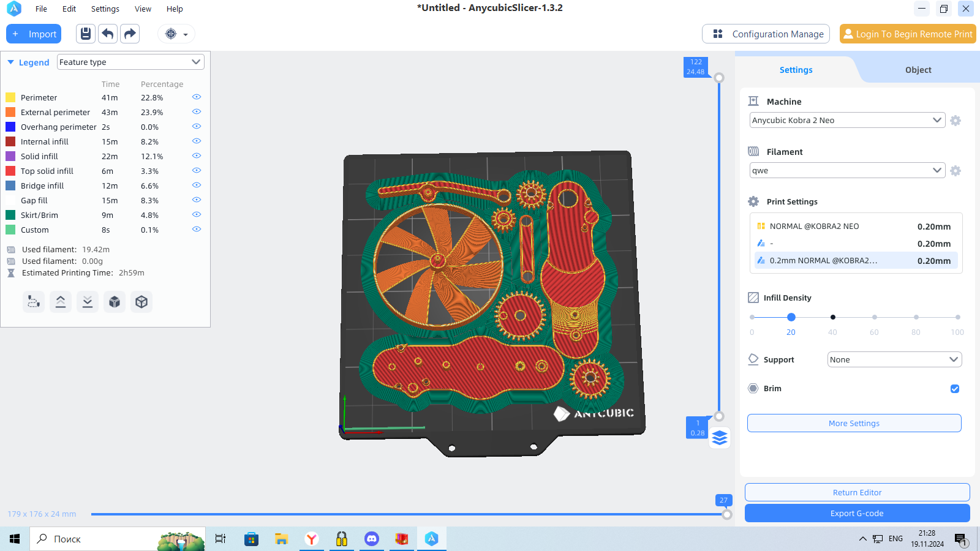Click the AnycubicSlicer logo icon
Image resolution: width=980 pixels, height=551 pixels.
click(x=13, y=9)
